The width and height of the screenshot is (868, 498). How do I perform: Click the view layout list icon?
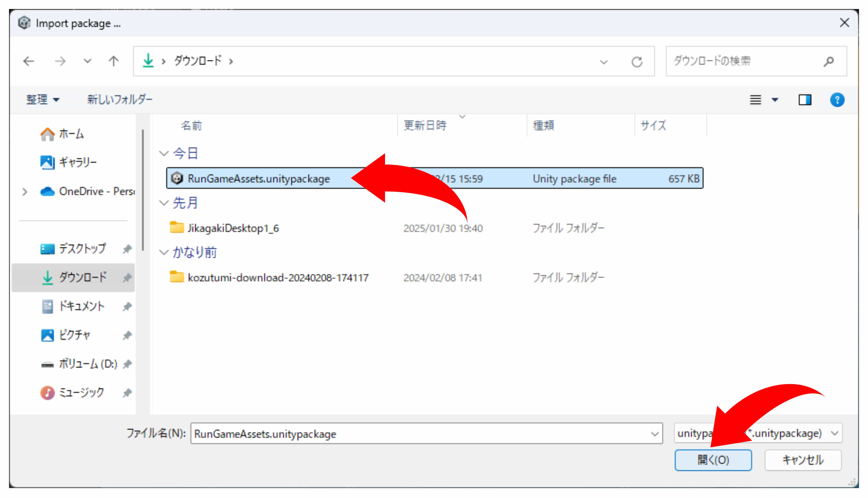(755, 100)
